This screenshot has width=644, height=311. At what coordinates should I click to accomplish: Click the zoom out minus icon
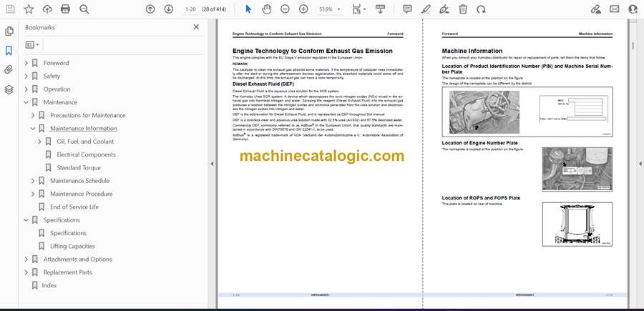pyautogui.click(x=285, y=9)
